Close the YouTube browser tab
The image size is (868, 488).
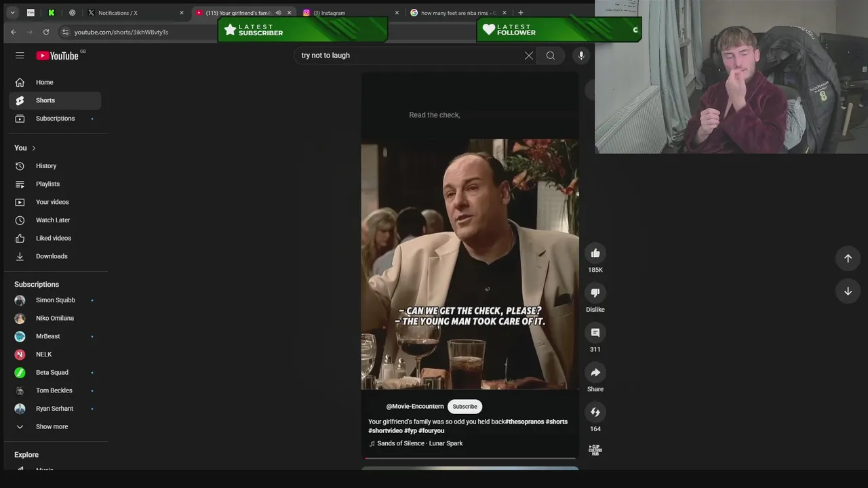coord(290,13)
